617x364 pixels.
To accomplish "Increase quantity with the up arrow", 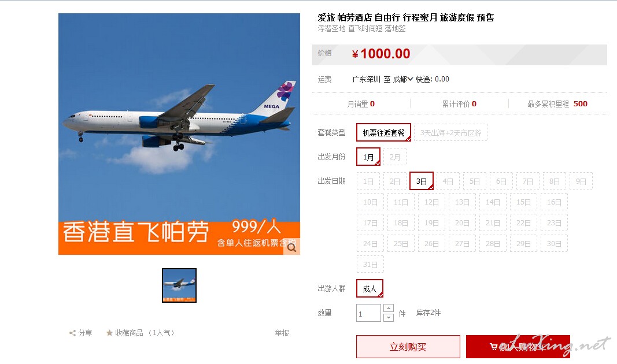I will (389, 308).
